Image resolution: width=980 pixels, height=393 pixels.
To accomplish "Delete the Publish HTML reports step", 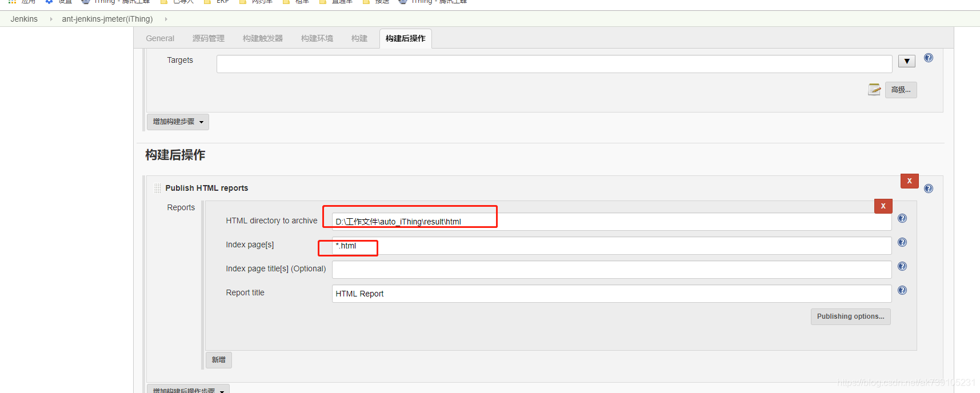I will [909, 181].
